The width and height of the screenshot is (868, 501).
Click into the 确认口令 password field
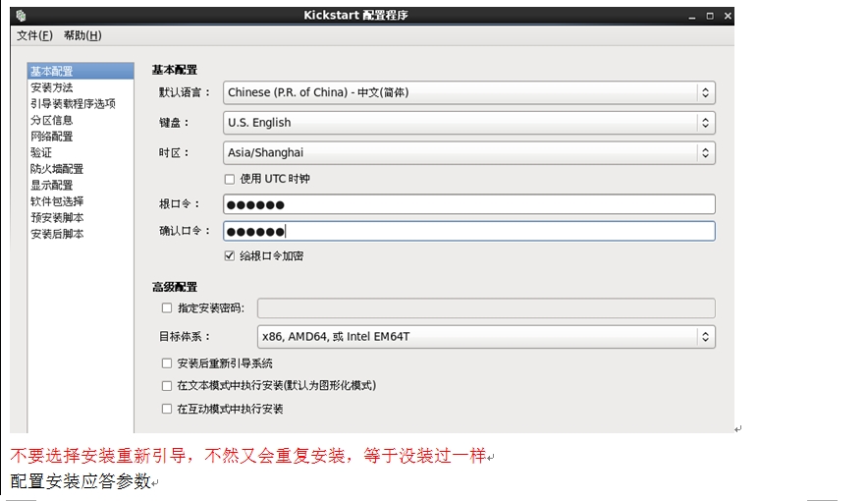pyautogui.click(x=469, y=231)
